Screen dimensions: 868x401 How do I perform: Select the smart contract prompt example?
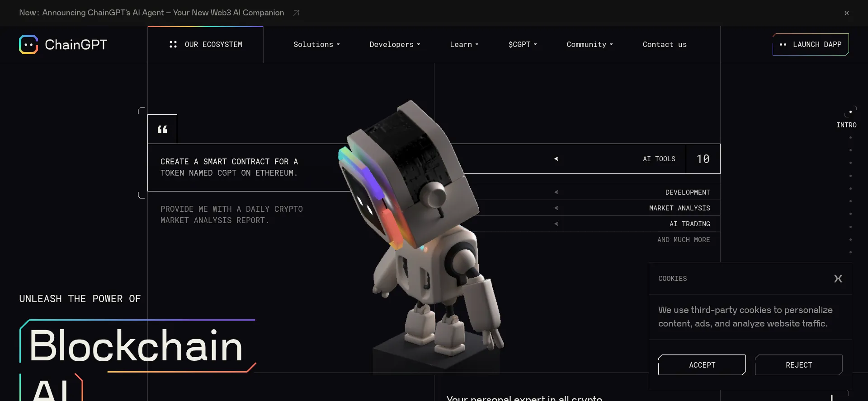pos(229,167)
